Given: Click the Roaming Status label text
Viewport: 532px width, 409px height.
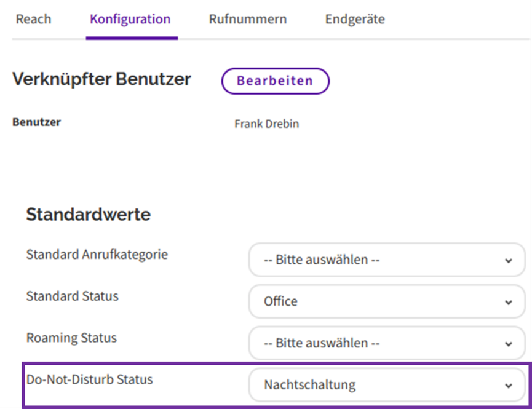Looking at the screenshot, I should point(71,338).
